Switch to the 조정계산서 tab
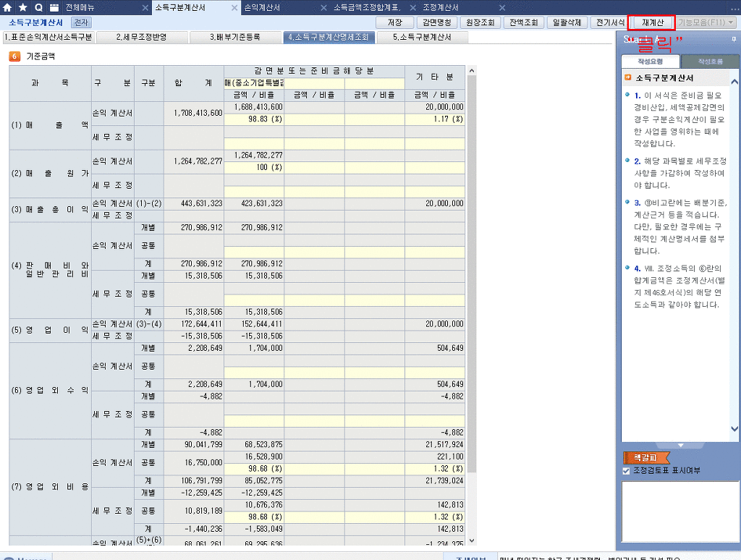The image size is (741, 560). click(x=441, y=7)
